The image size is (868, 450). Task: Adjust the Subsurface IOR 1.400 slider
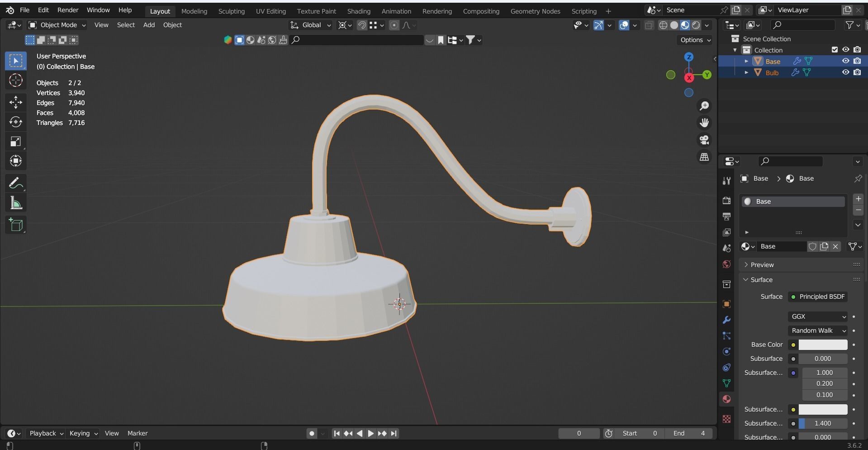(823, 424)
